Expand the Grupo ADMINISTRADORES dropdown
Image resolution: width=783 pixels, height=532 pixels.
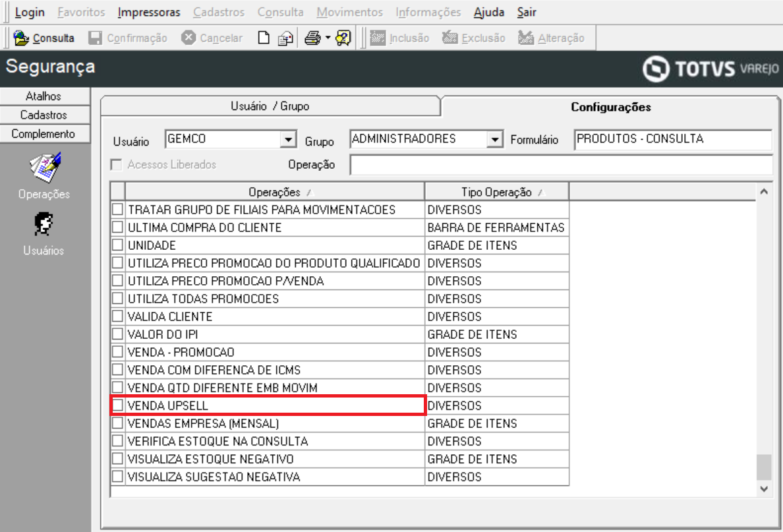tap(494, 139)
